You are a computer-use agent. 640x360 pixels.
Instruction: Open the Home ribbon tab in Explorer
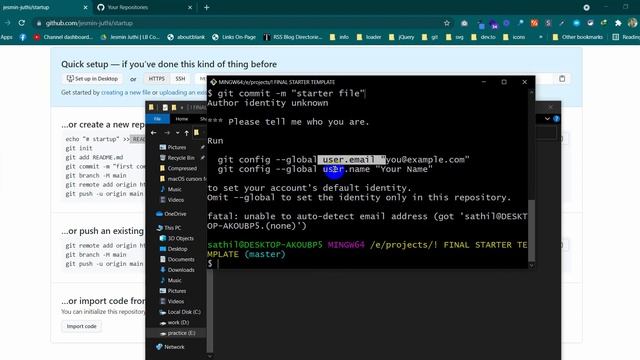pos(182,119)
